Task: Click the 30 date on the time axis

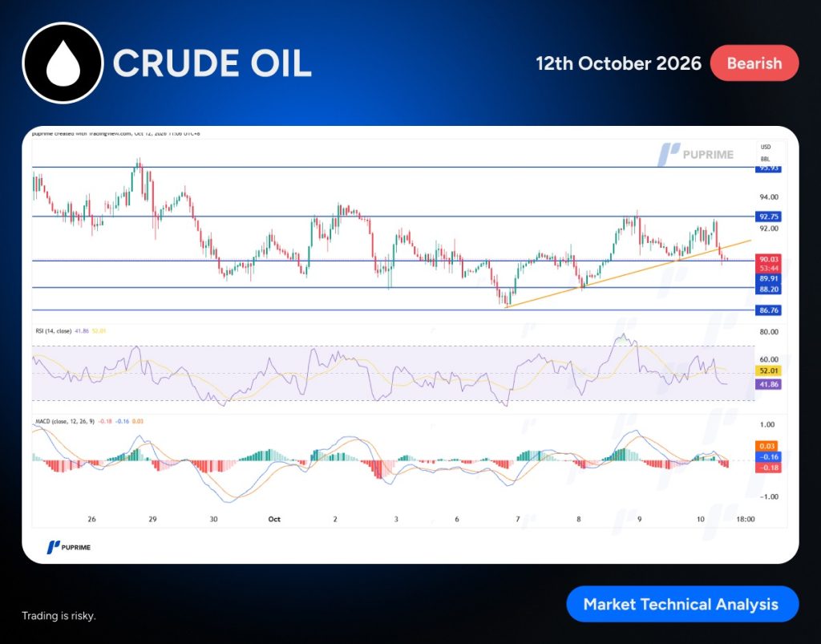Action: tap(213, 520)
